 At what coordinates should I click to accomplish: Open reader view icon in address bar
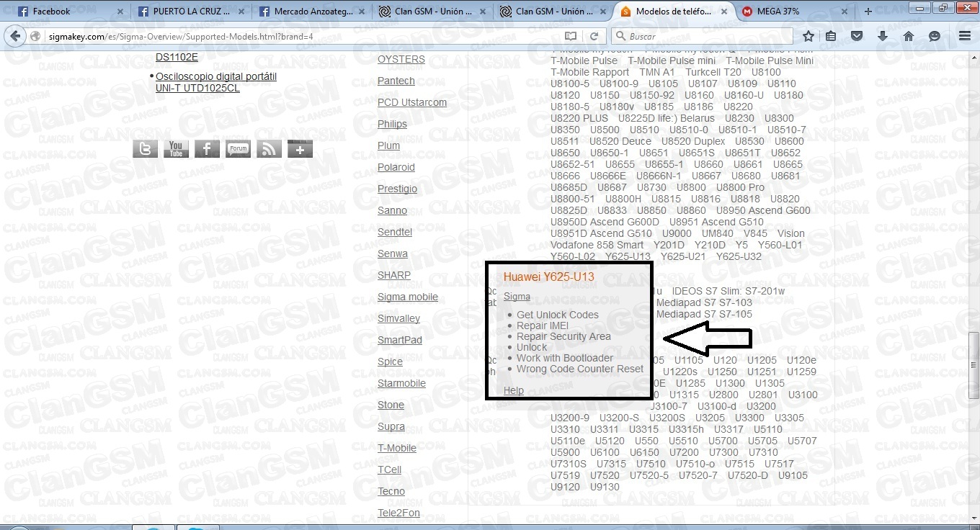(571, 36)
